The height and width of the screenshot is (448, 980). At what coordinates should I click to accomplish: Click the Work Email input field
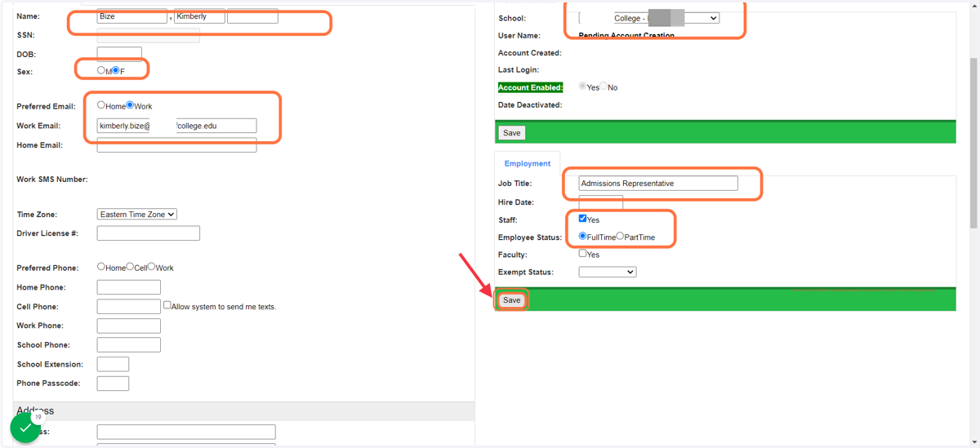(x=176, y=126)
